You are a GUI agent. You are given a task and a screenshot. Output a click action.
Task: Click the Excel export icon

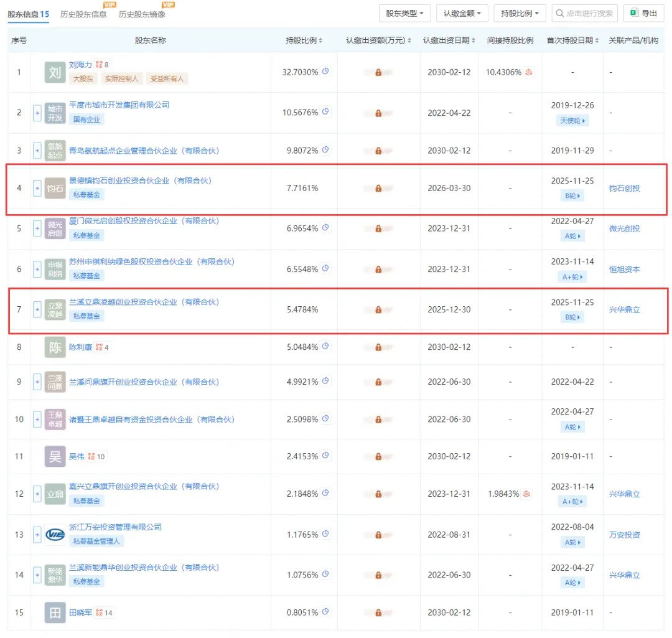[x=634, y=13]
